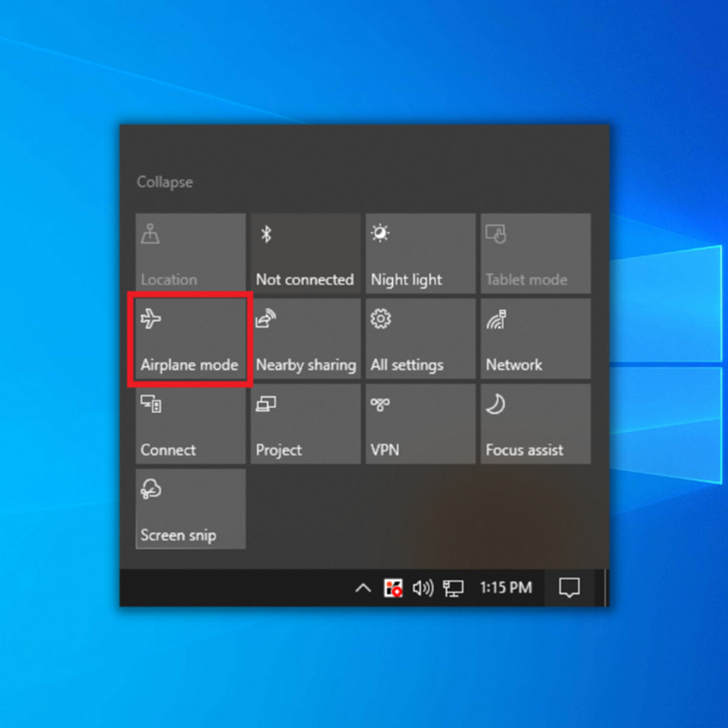The height and width of the screenshot is (728, 728).
Task: Click the Show desktop sliver at the taskbar end
Action: 606,588
